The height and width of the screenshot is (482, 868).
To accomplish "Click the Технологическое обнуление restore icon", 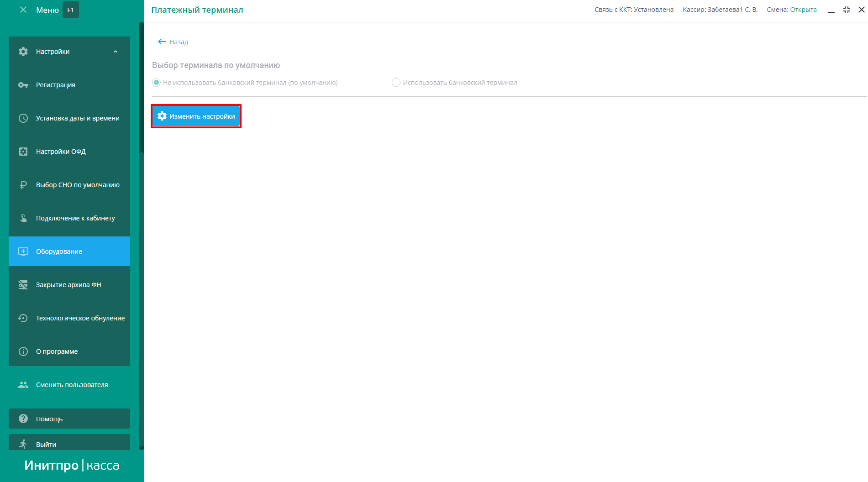I will (23, 318).
